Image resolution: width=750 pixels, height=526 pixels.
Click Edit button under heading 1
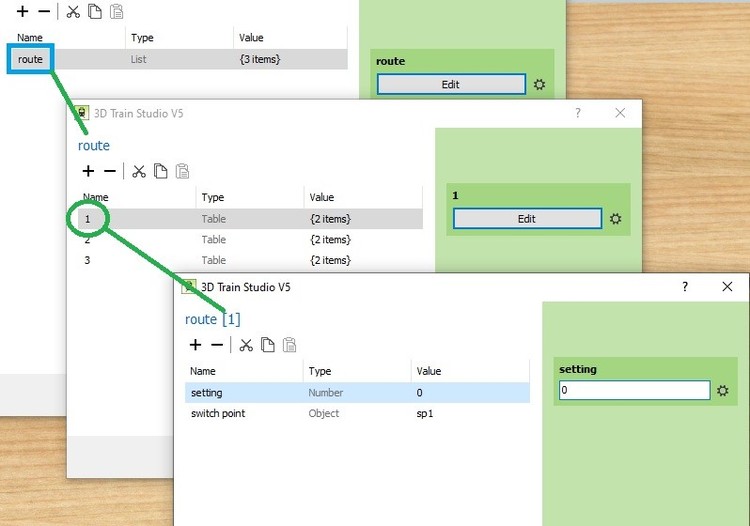click(x=527, y=219)
